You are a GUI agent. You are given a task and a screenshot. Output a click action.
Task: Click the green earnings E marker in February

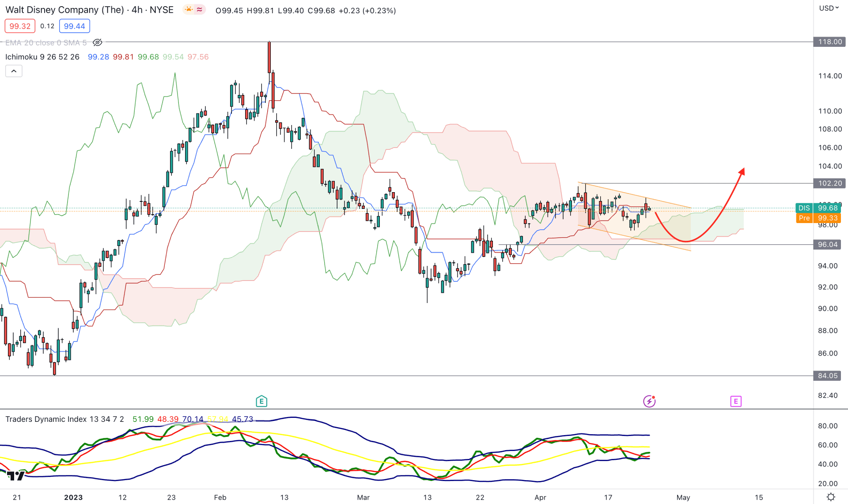click(x=261, y=401)
